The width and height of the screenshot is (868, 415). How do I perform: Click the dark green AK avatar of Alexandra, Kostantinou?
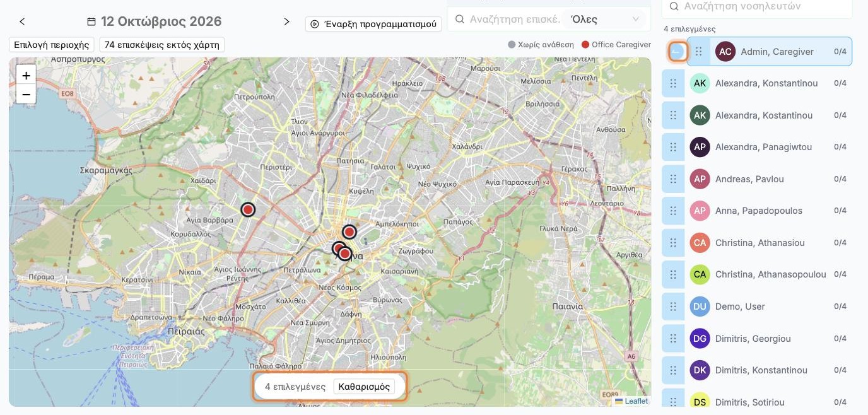pos(700,115)
